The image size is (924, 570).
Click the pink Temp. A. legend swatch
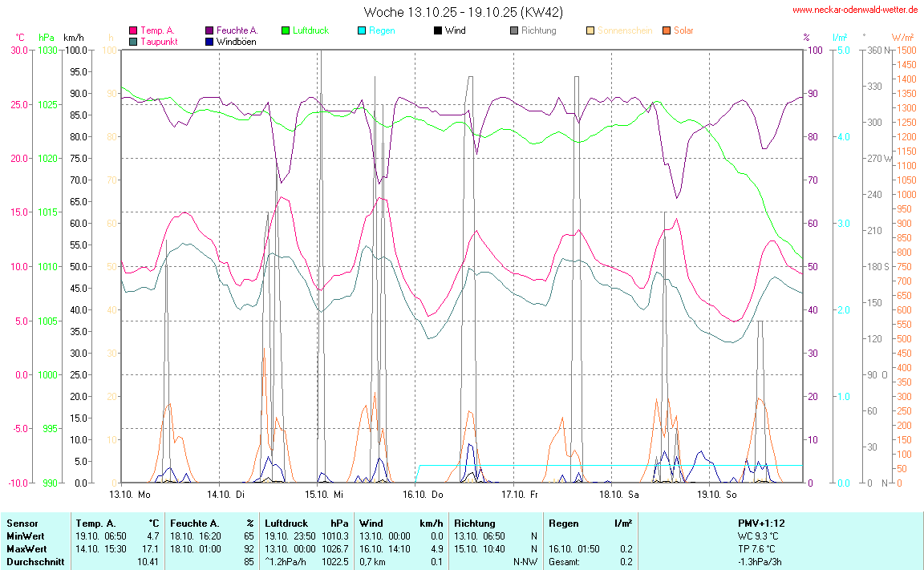tap(133, 31)
